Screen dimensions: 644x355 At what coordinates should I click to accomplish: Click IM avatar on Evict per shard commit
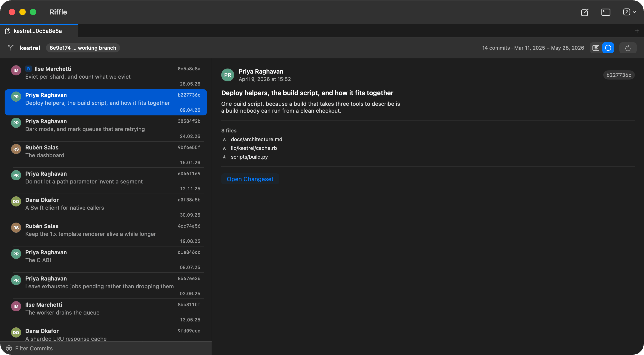coord(16,71)
